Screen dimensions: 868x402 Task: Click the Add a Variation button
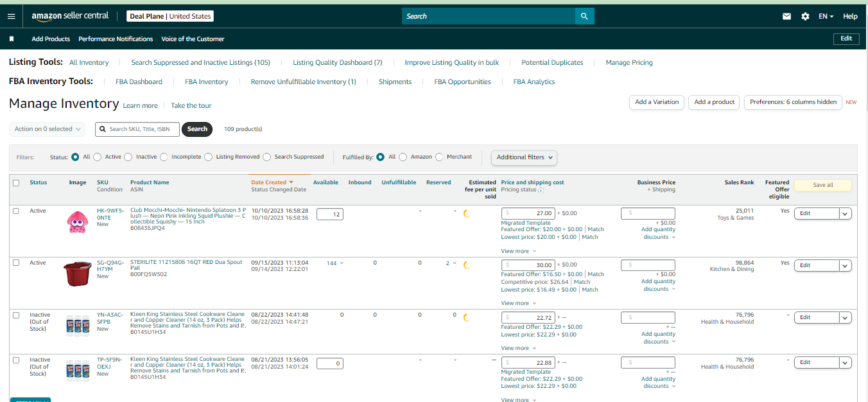coord(657,102)
